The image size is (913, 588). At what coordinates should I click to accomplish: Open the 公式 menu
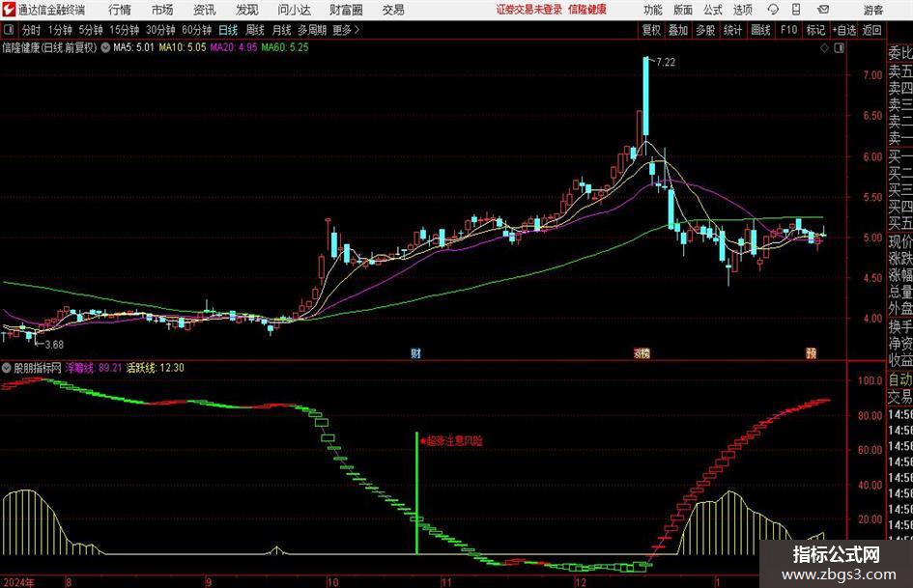(x=713, y=10)
